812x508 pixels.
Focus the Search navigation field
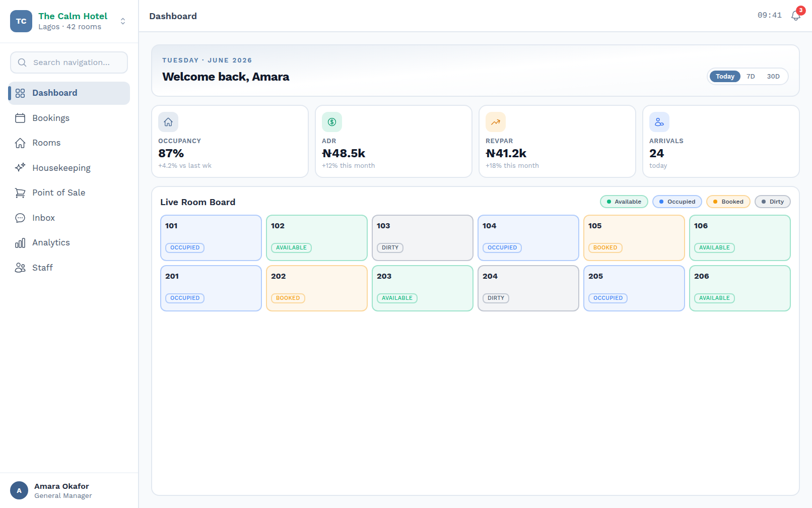coord(69,62)
